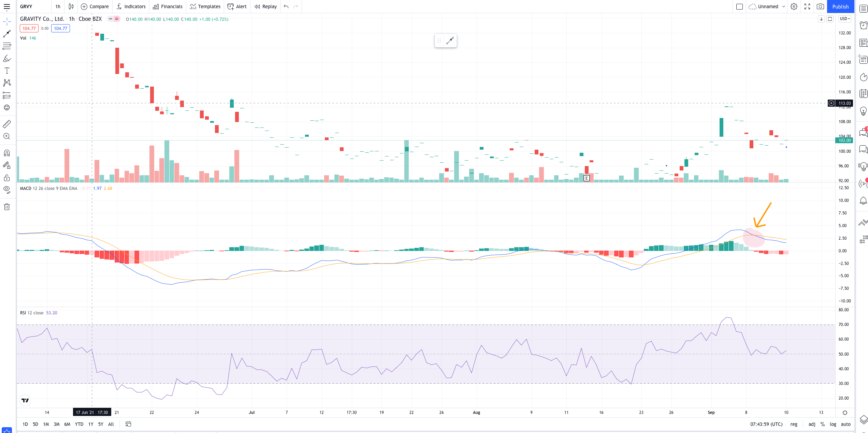Toggle auto scale option
This screenshot has height=433, width=868.
pyautogui.click(x=845, y=424)
